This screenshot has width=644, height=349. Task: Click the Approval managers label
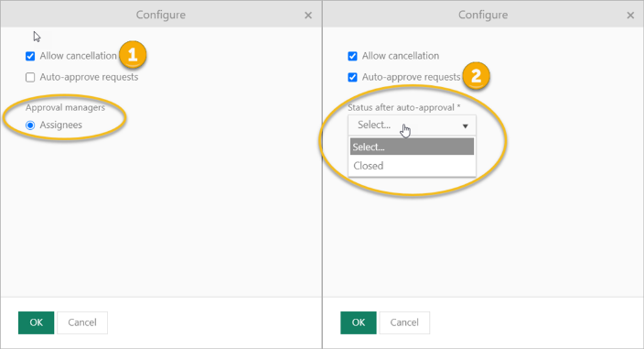65,108
